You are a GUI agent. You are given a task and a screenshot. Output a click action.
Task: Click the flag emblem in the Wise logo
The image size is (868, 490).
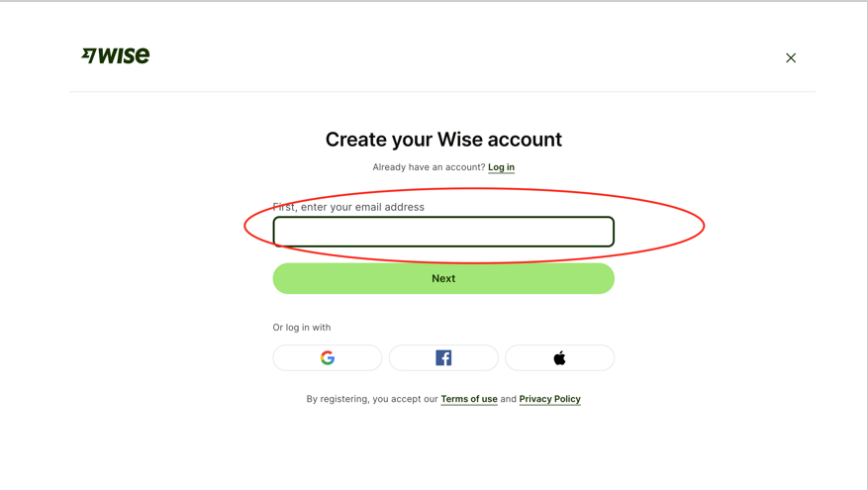point(89,56)
